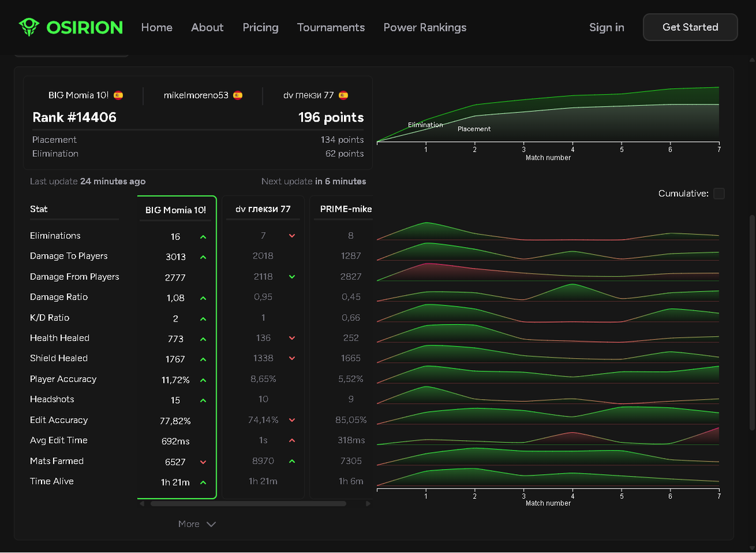The width and height of the screenshot is (756, 553).
Task: Click left arrow of stats scrollbar
Action: point(142,504)
